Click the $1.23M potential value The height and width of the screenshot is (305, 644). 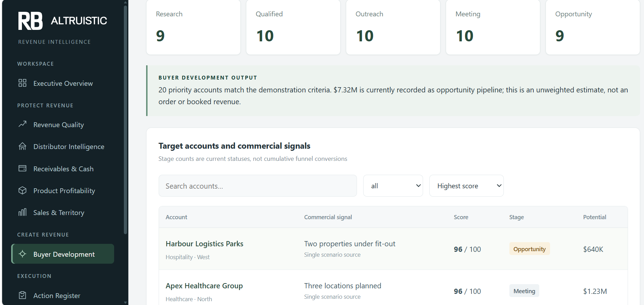point(595,291)
